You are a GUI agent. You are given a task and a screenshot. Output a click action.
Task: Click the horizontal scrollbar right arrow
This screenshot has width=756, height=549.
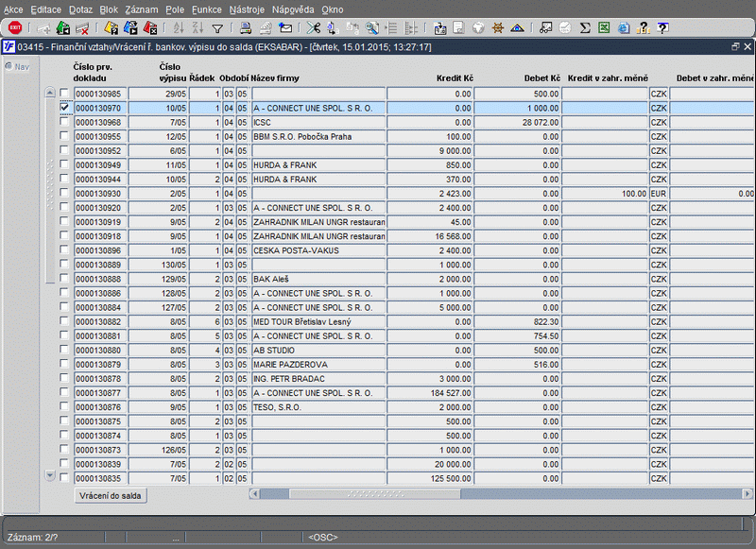(747, 493)
